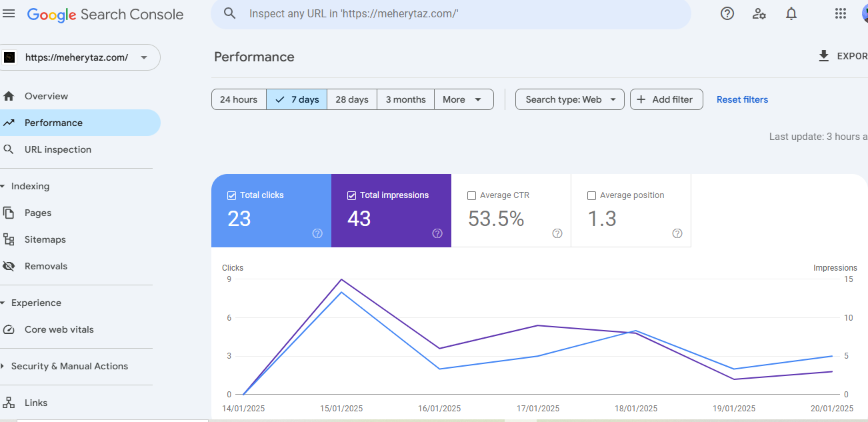Click the magnifier icon in search bar
This screenshot has height=422, width=868.
click(x=230, y=13)
